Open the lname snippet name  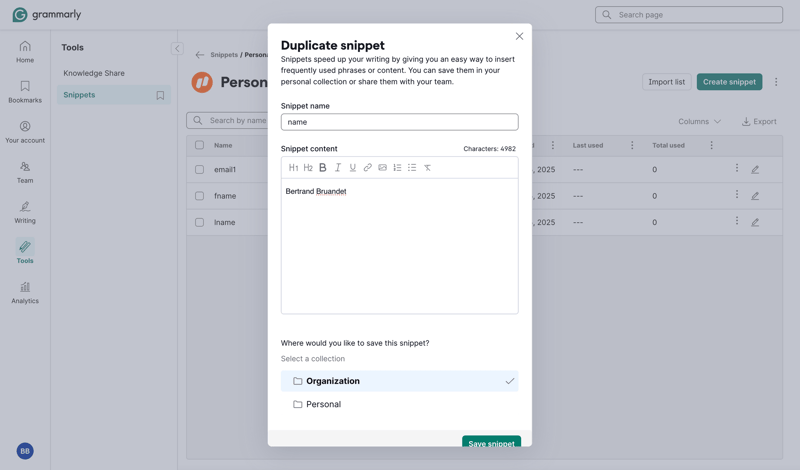pyautogui.click(x=224, y=222)
